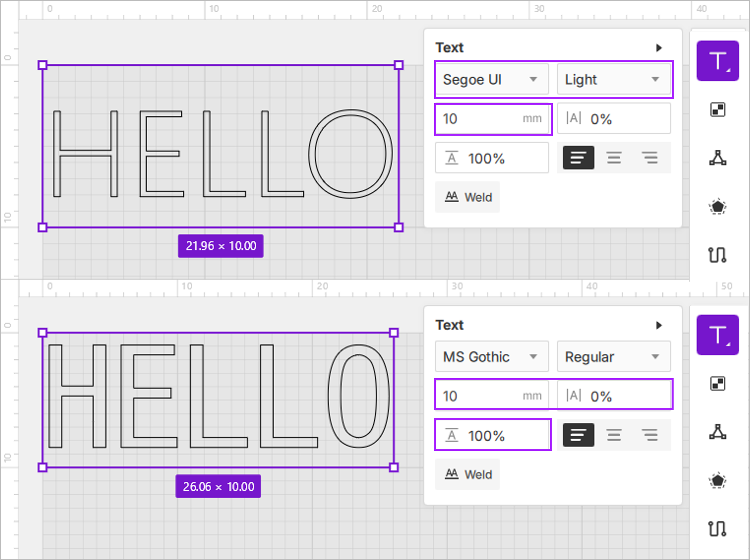The height and width of the screenshot is (560, 750).
Task: Click the checkered pattern icon in top toolbar
Action: (x=717, y=110)
